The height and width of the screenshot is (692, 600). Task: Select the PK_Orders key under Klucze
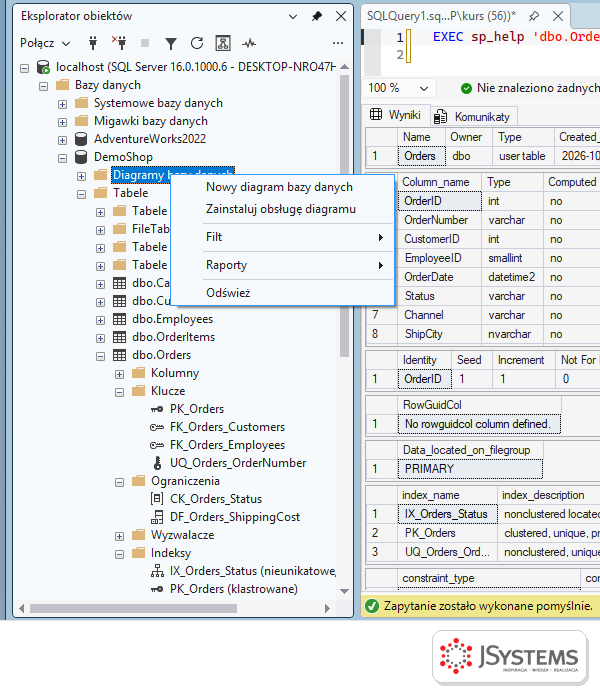pyautogui.click(x=197, y=409)
